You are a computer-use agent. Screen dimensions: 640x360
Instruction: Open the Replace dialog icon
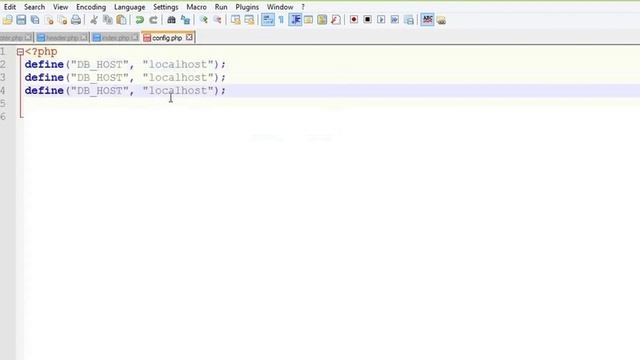click(185, 20)
